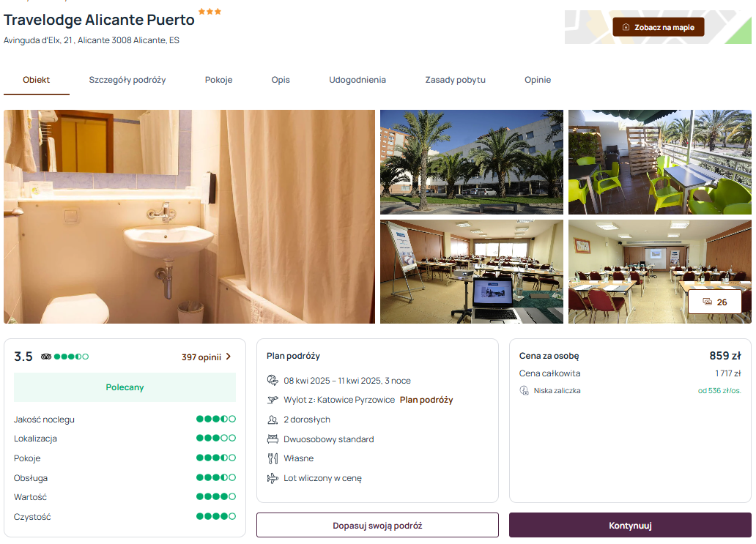Viewport: 756px width, 544px height.
Task: Click the airplane departure icon for Katowice Pyrzowice
Action: 273,400
